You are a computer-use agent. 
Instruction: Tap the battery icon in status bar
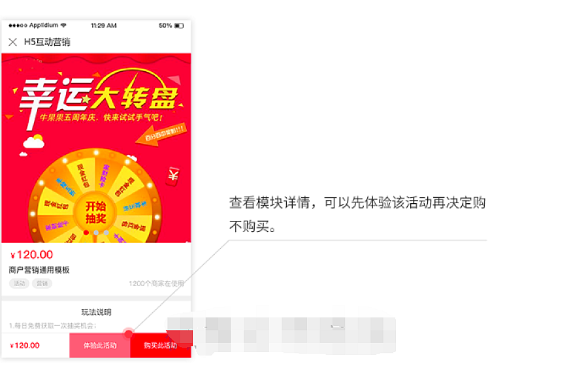pos(179,26)
